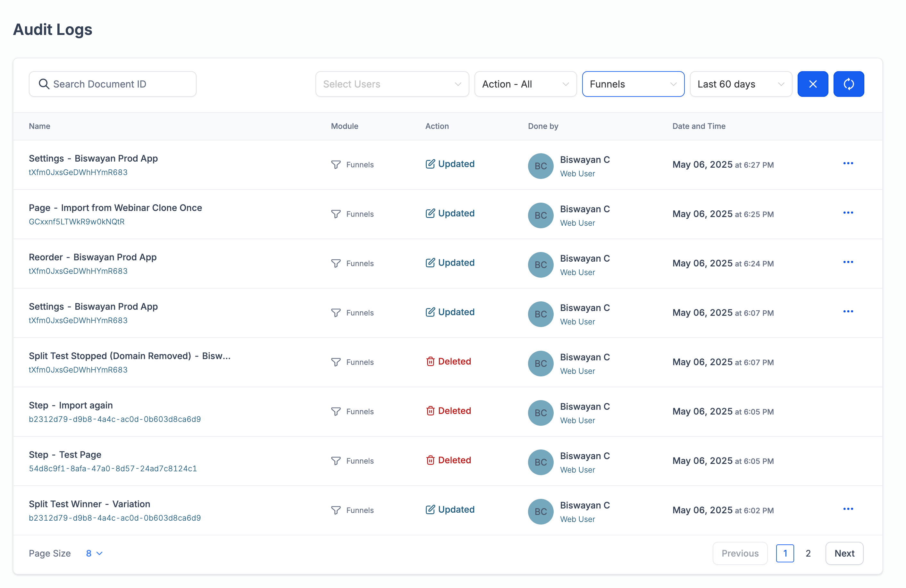Click BC avatar in the first row
The height and width of the screenshot is (588, 906).
pos(540,166)
